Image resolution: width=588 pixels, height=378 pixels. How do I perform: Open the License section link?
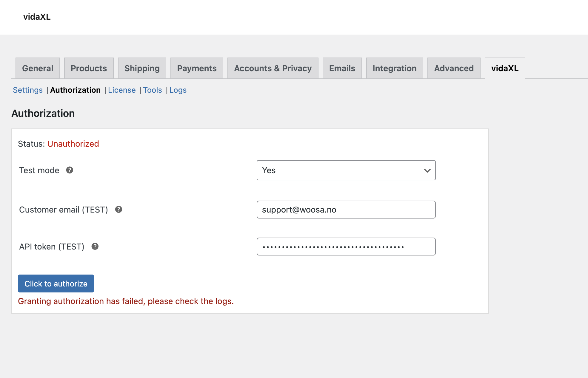point(122,90)
